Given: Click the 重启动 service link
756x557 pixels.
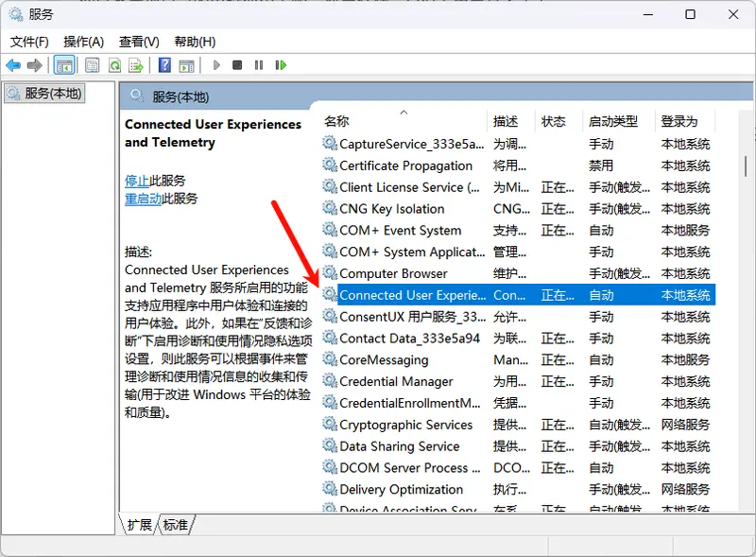Looking at the screenshot, I should click(143, 199).
